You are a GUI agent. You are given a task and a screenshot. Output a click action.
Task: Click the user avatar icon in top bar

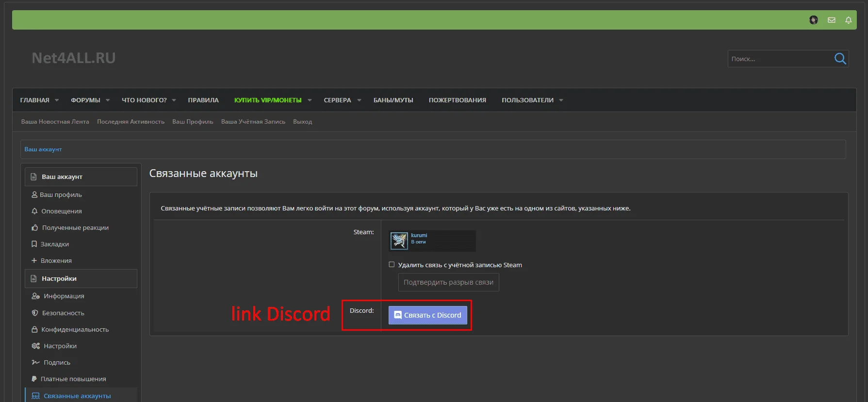pos(814,20)
